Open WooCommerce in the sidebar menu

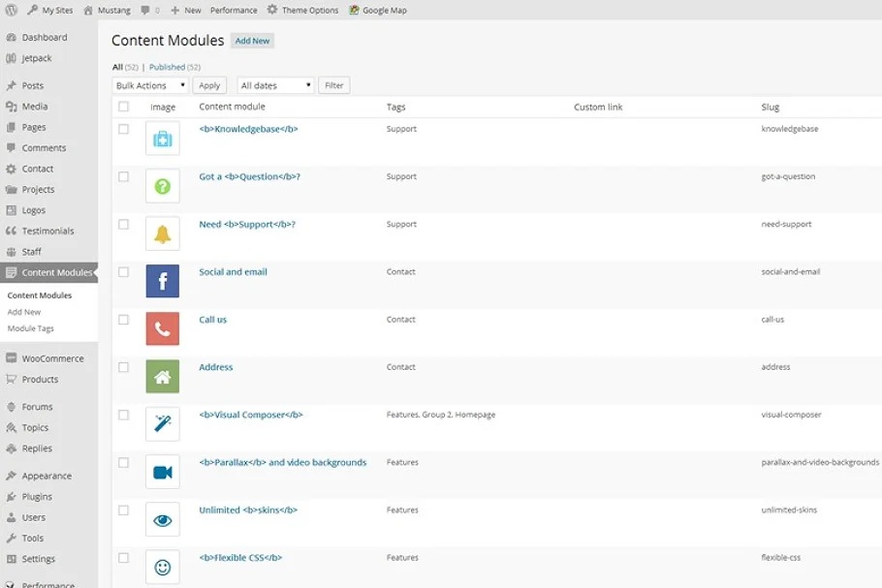[52, 358]
